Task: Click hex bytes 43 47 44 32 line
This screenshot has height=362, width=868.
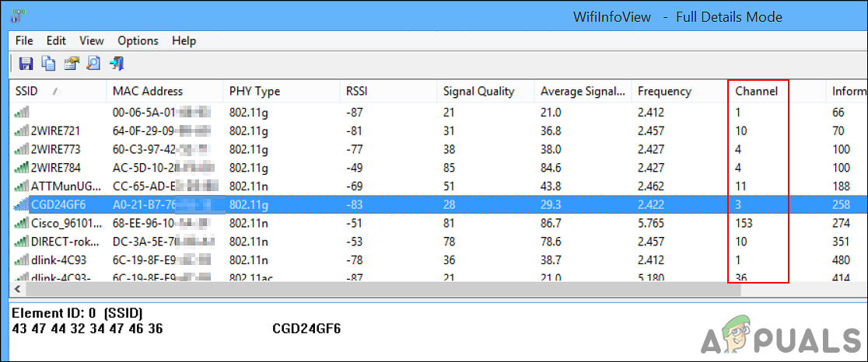Action: 87,329
